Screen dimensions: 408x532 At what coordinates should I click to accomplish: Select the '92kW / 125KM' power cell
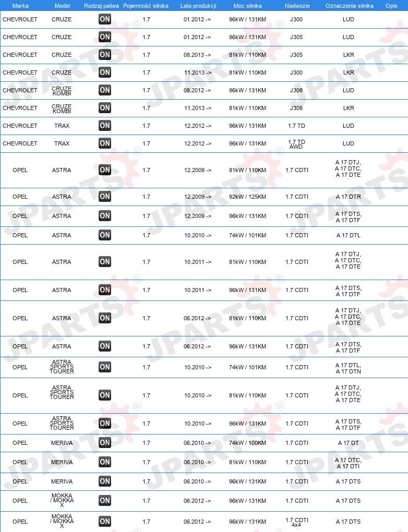pyautogui.click(x=247, y=197)
